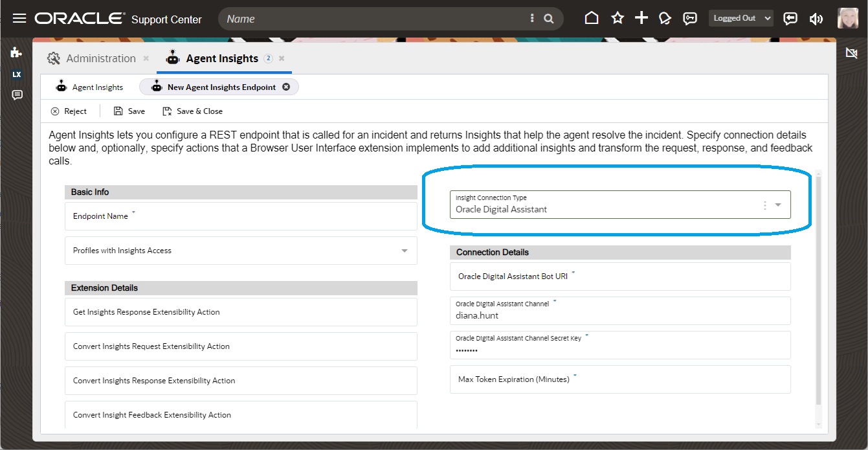
Task: Close the Administration tab
Action: [146, 58]
